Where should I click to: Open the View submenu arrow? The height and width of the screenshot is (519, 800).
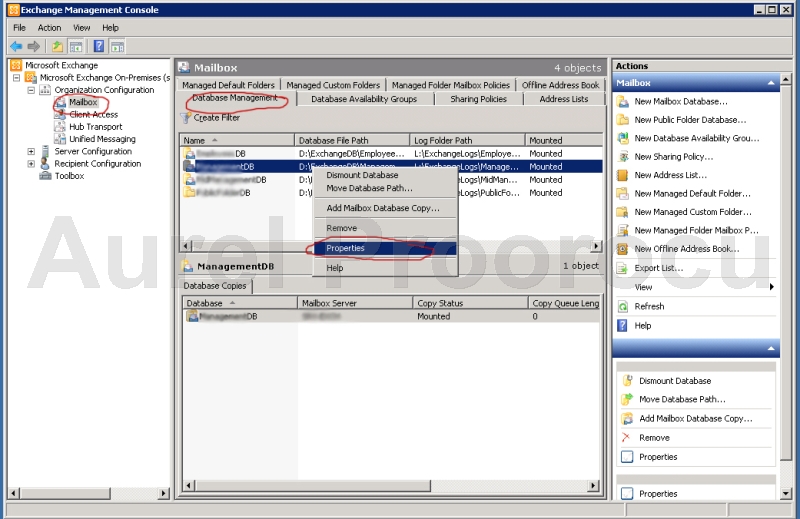click(x=771, y=287)
